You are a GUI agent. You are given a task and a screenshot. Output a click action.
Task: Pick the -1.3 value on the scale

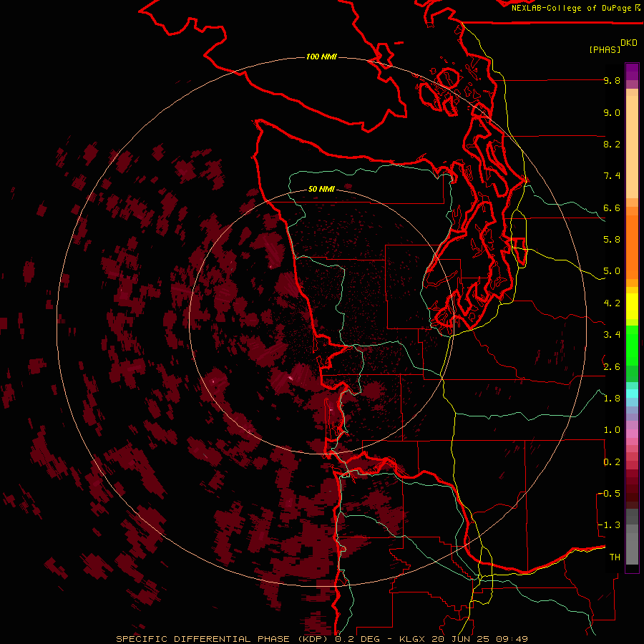pos(609,525)
